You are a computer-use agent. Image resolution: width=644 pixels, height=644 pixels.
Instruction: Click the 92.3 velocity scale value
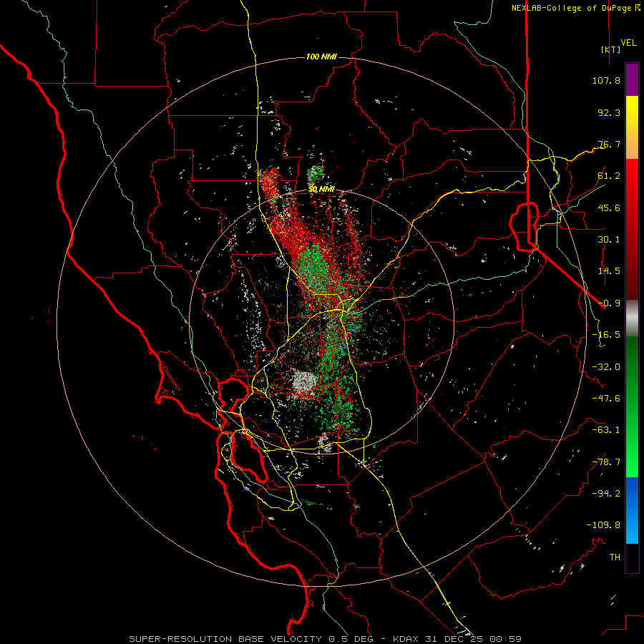[x=609, y=112]
